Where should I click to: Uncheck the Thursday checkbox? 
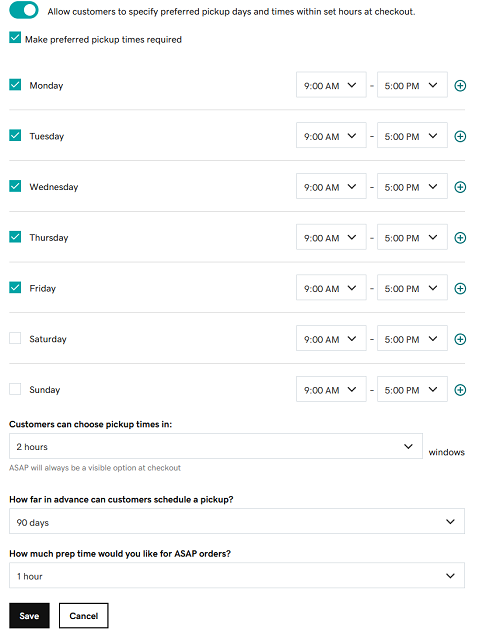pos(15,237)
